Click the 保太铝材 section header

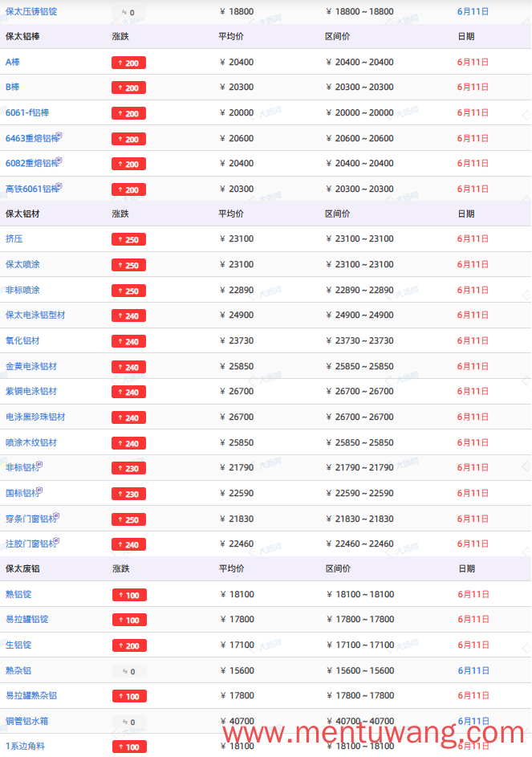[x=22, y=214]
